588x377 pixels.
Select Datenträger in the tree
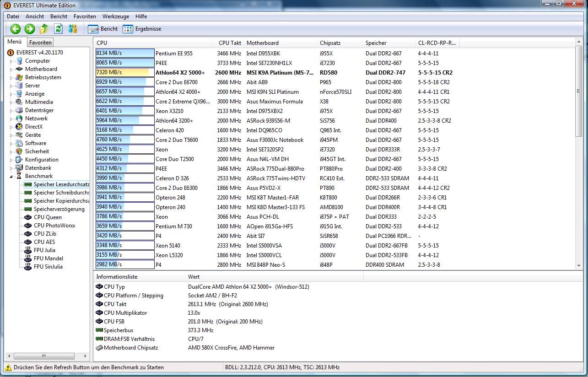[39, 110]
